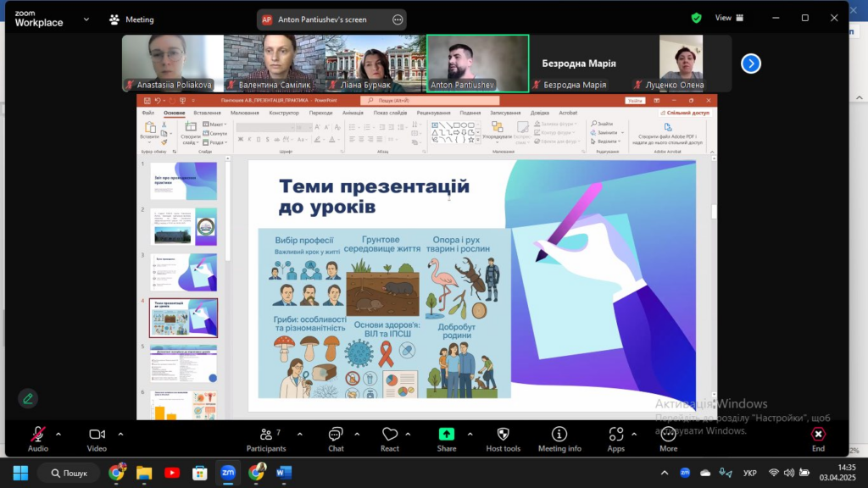Expand Chat options arrow

(x=357, y=435)
